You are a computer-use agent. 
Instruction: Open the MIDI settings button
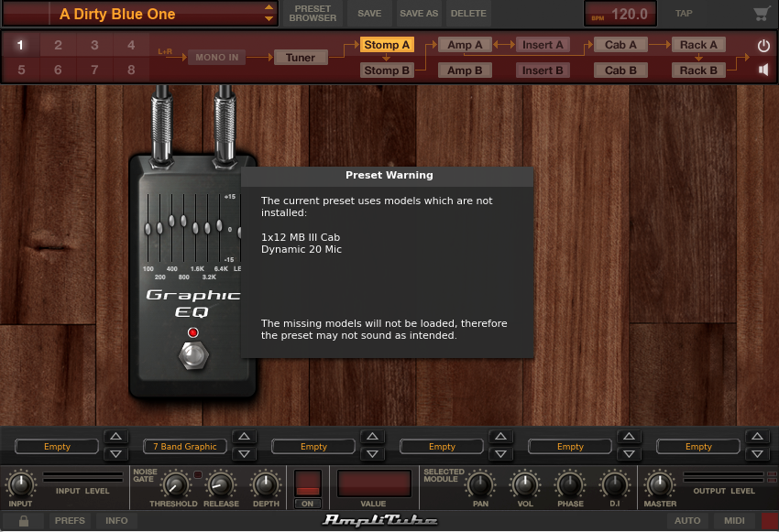click(734, 521)
